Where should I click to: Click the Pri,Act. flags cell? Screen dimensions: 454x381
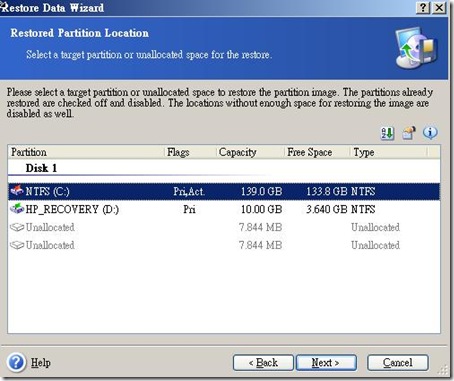tap(189, 192)
